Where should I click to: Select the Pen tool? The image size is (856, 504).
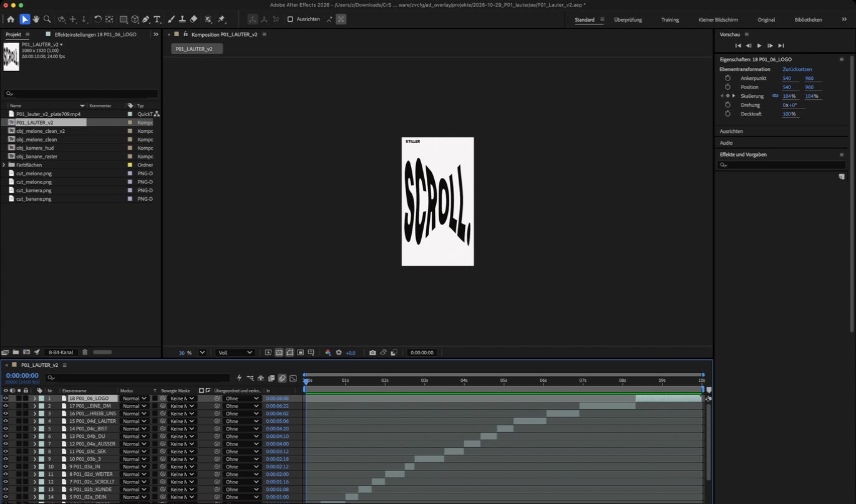146,19
